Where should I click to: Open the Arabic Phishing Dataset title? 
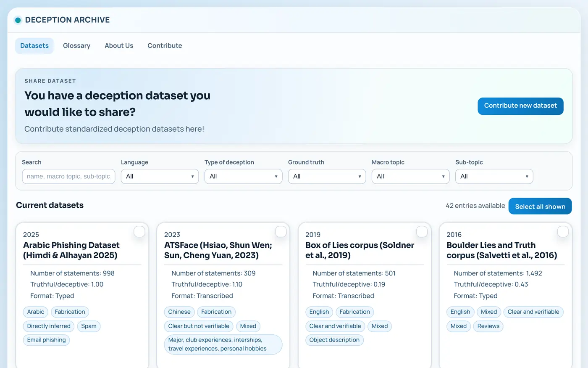tap(71, 250)
